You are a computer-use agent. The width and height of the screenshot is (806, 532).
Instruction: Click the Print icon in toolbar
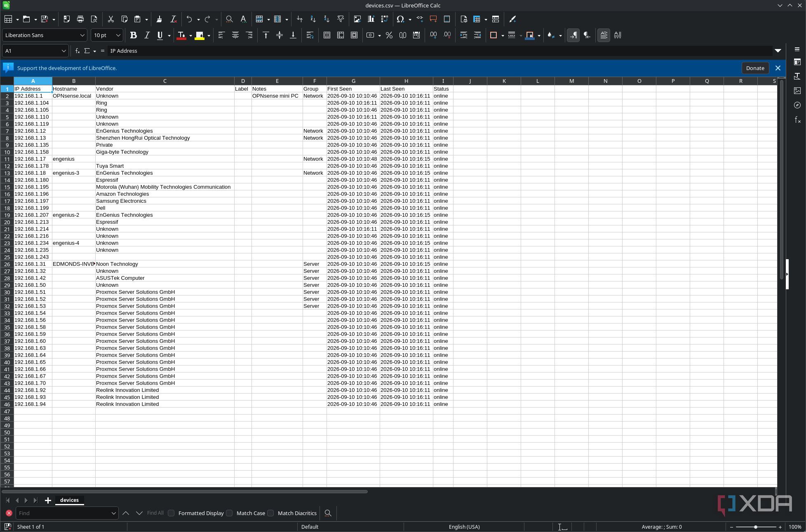[80, 19]
